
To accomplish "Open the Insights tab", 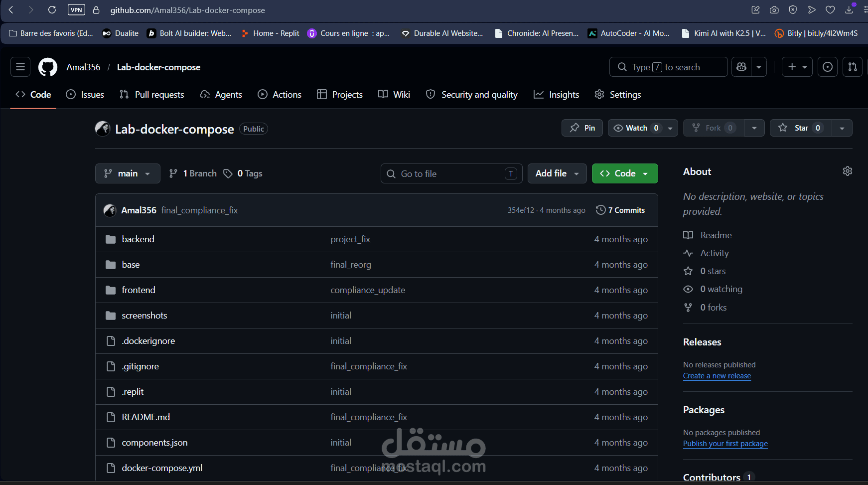I will 557,95.
